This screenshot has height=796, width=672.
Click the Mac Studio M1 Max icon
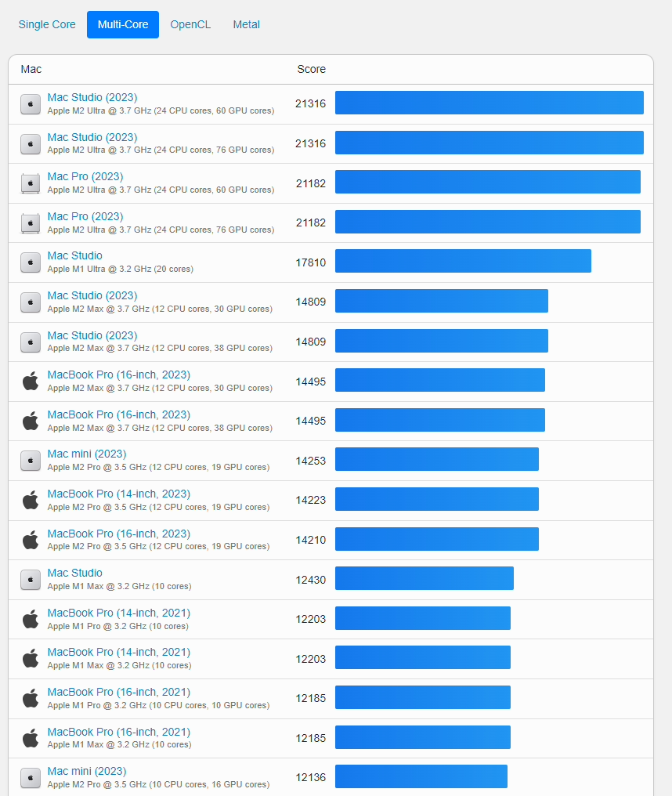[31, 580]
